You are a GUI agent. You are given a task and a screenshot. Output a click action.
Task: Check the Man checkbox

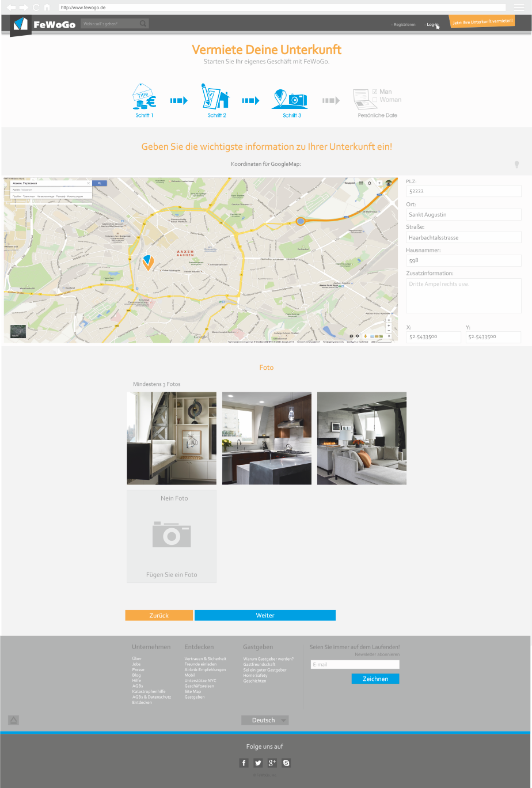[375, 92]
